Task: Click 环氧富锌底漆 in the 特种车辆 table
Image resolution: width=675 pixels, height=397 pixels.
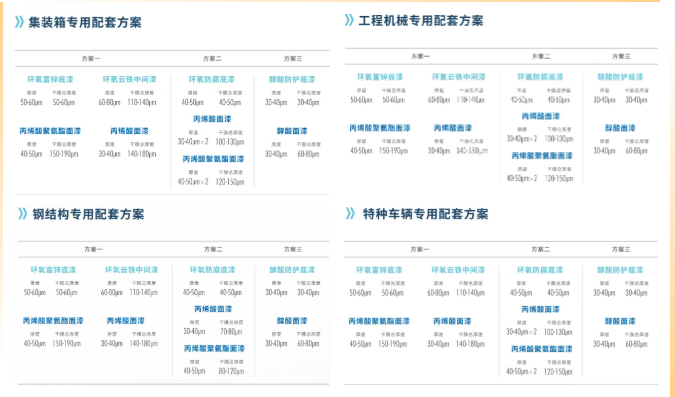Action: (379, 270)
